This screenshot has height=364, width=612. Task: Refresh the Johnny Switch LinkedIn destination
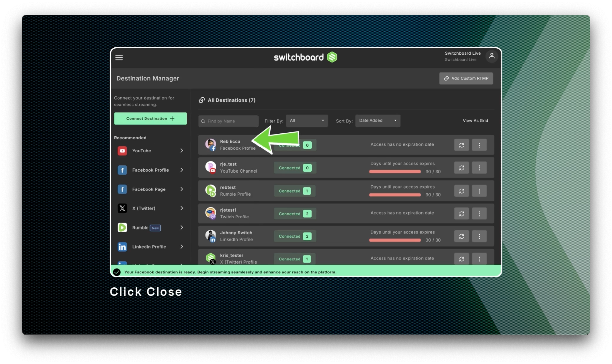(461, 236)
